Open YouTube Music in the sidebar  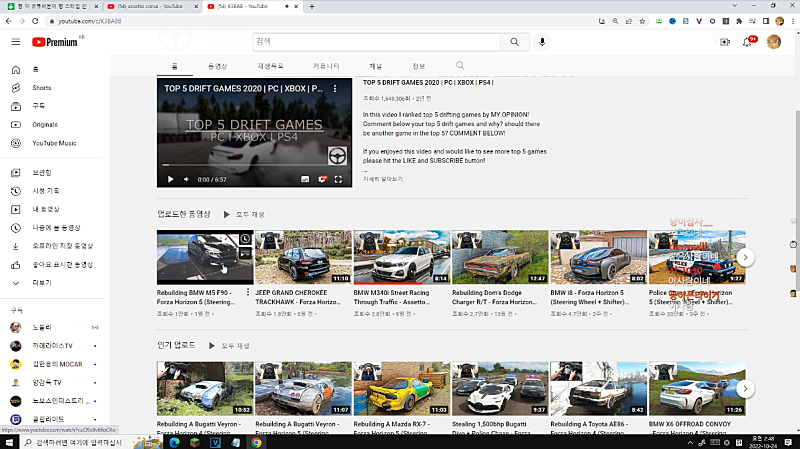click(53, 143)
